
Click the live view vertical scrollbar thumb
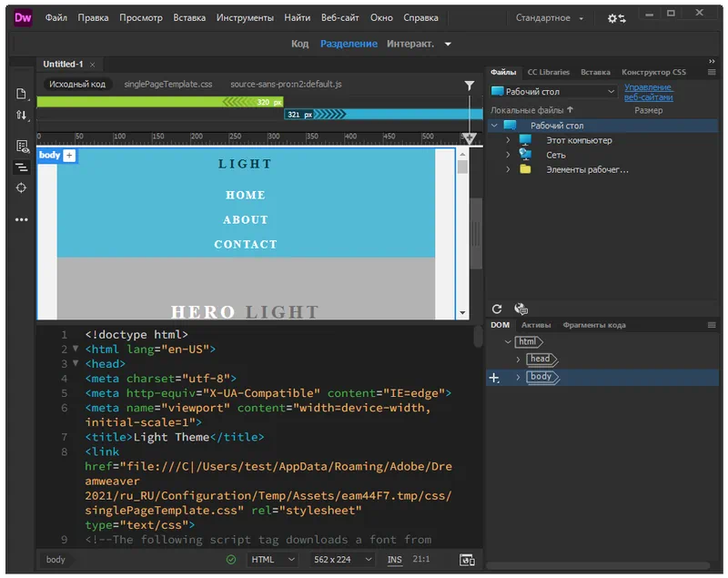(x=462, y=167)
